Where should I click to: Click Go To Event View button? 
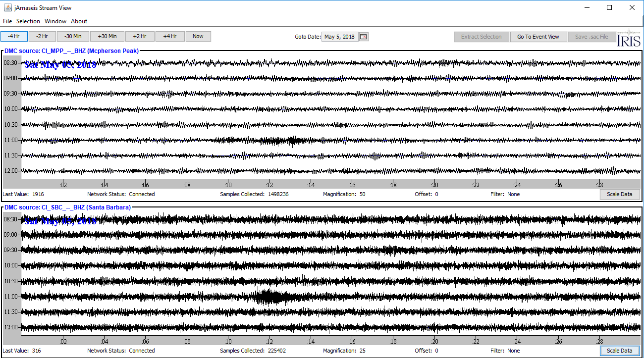538,37
